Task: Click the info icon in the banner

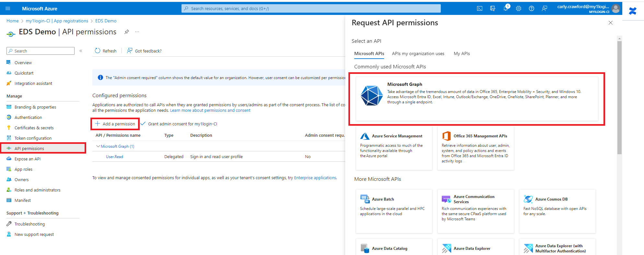Action: click(100, 77)
